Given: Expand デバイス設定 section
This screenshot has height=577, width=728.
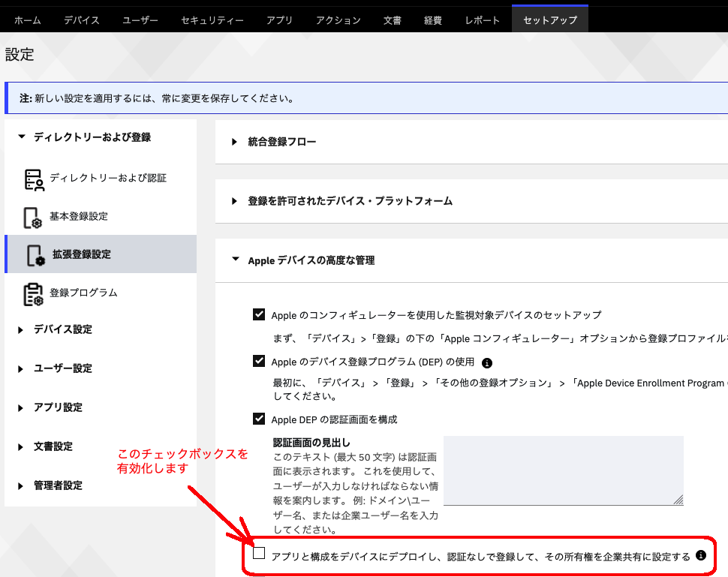Looking at the screenshot, I should click(x=20, y=330).
